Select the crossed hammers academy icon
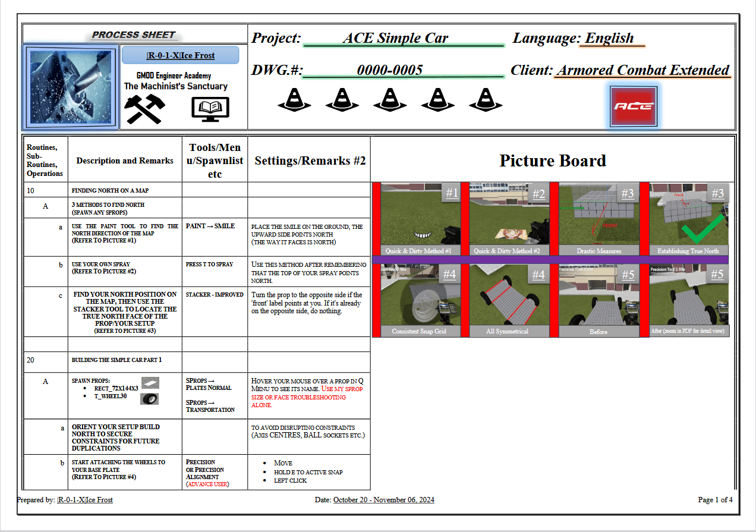Image resolution: width=756 pixels, height=532 pixels. [x=145, y=107]
